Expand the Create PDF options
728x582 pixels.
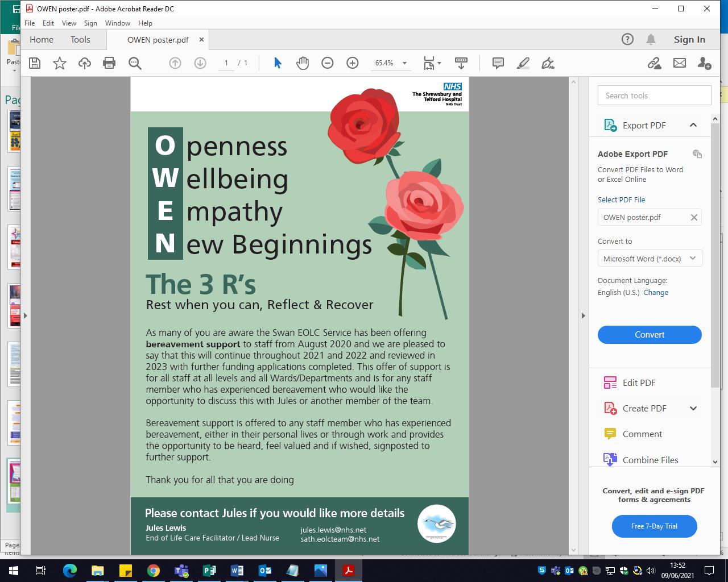pyautogui.click(x=693, y=408)
